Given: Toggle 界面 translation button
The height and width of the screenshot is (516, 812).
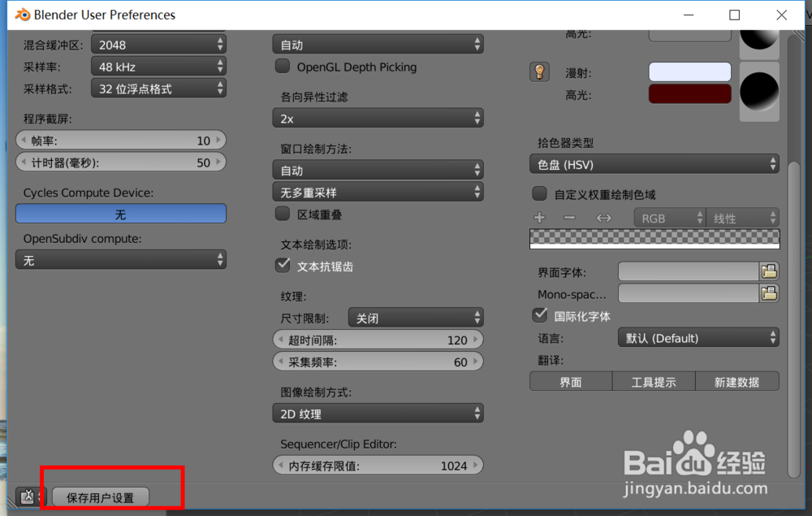Looking at the screenshot, I should 571,382.
